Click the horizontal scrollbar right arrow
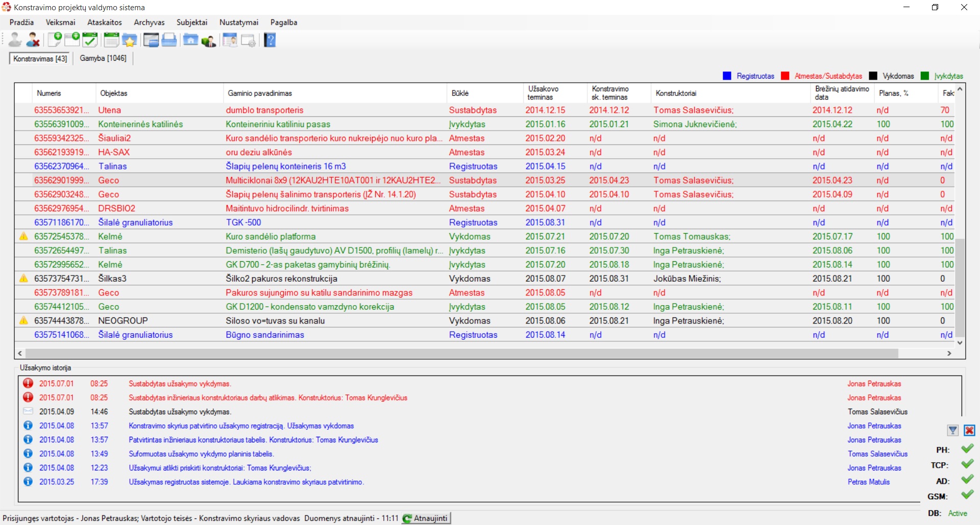980x525 pixels. [949, 353]
